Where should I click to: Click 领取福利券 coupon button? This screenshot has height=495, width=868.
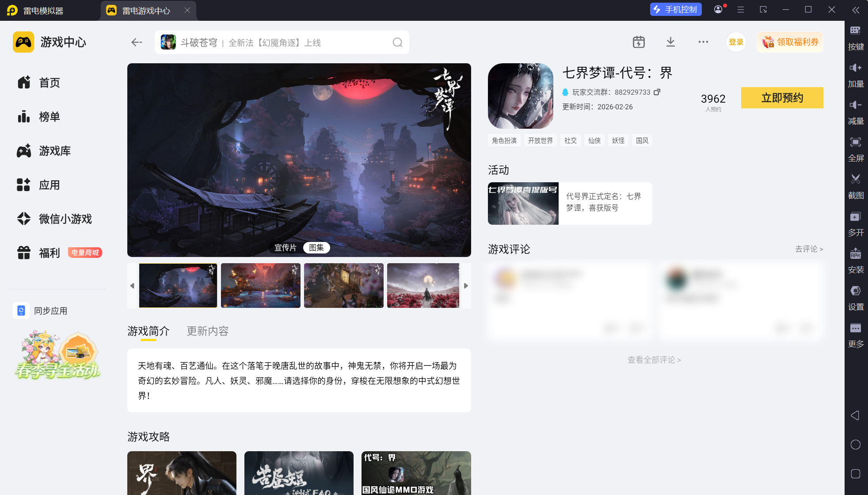click(x=790, y=42)
